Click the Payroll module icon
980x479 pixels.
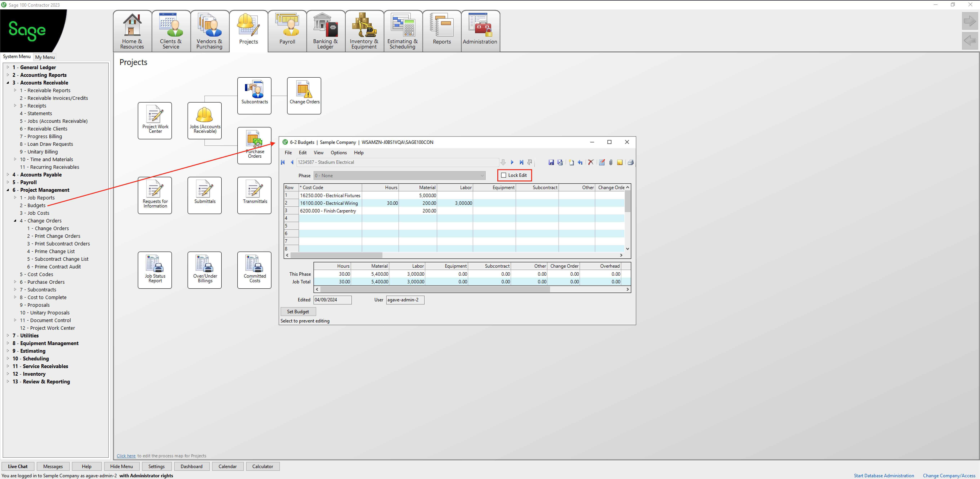tap(287, 30)
